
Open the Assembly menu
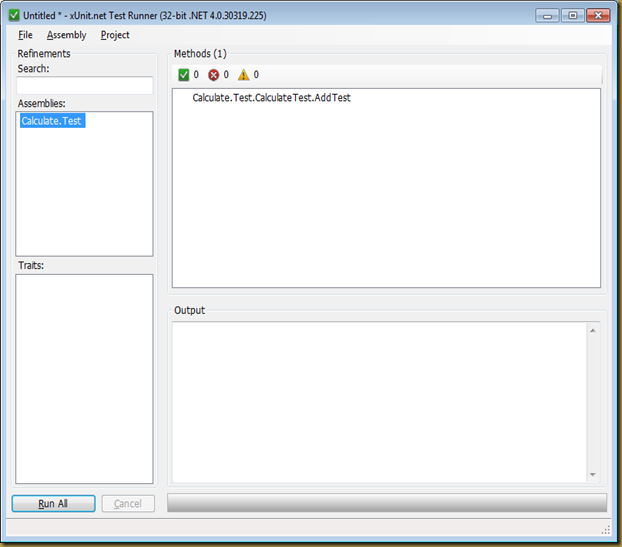pyautogui.click(x=66, y=35)
